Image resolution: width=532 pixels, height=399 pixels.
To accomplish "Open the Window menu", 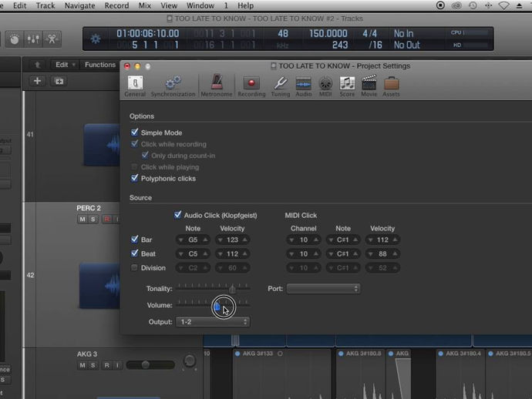I will coord(200,5).
